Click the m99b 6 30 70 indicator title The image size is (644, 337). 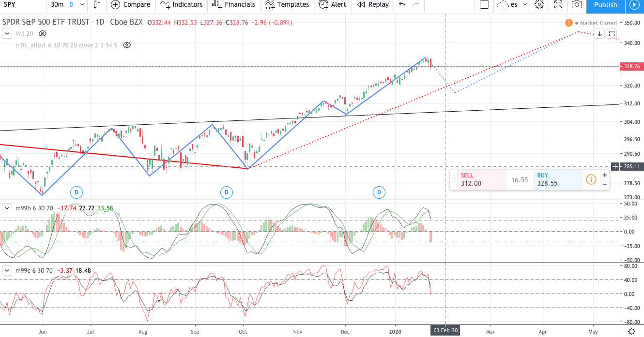point(34,208)
